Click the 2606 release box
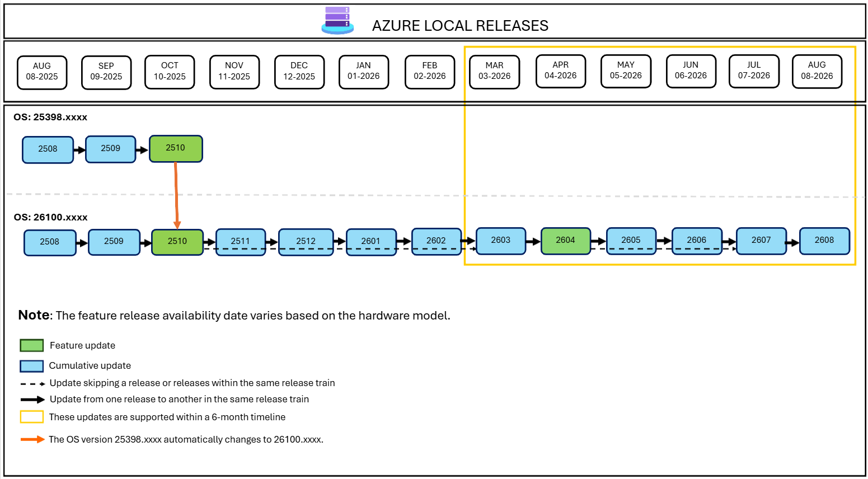This screenshot has height=479, width=868. (697, 241)
